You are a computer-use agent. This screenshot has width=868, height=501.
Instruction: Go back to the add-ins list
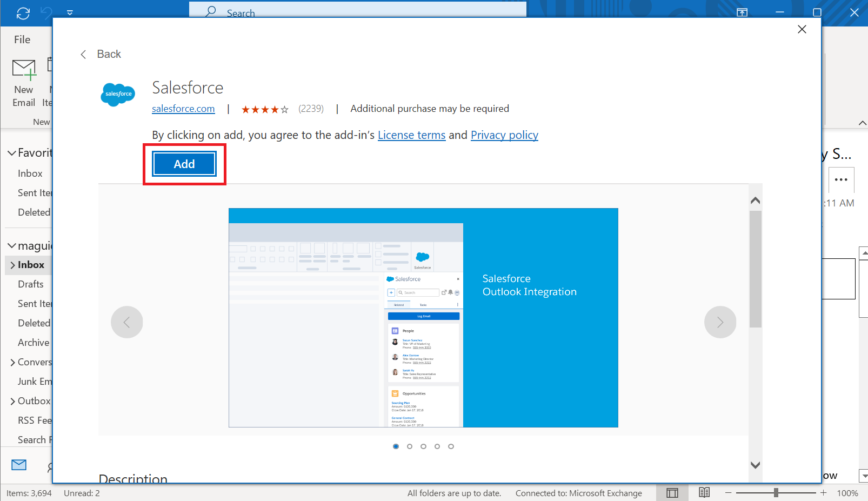pyautogui.click(x=101, y=54)
